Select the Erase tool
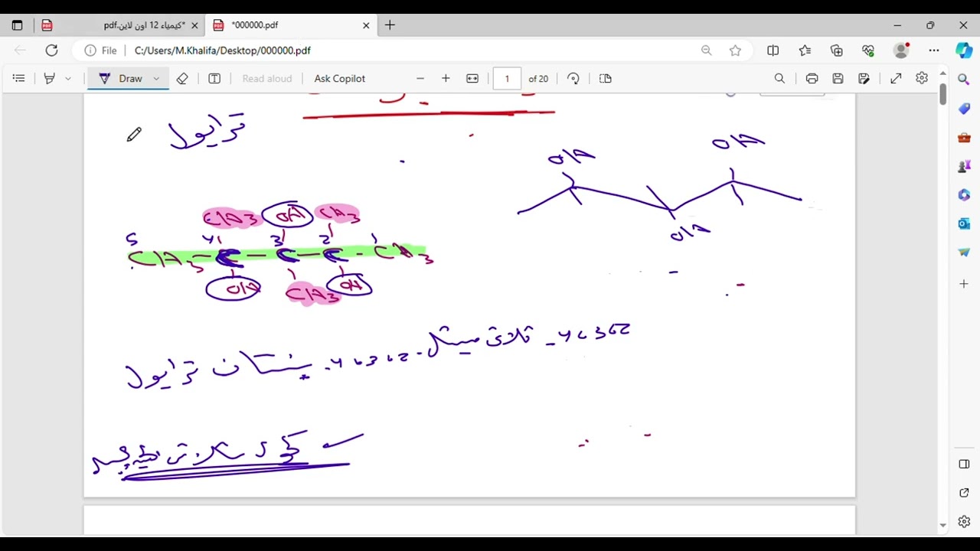The width and height of the screenshot is (980, 551). click(x=182, y=78)
